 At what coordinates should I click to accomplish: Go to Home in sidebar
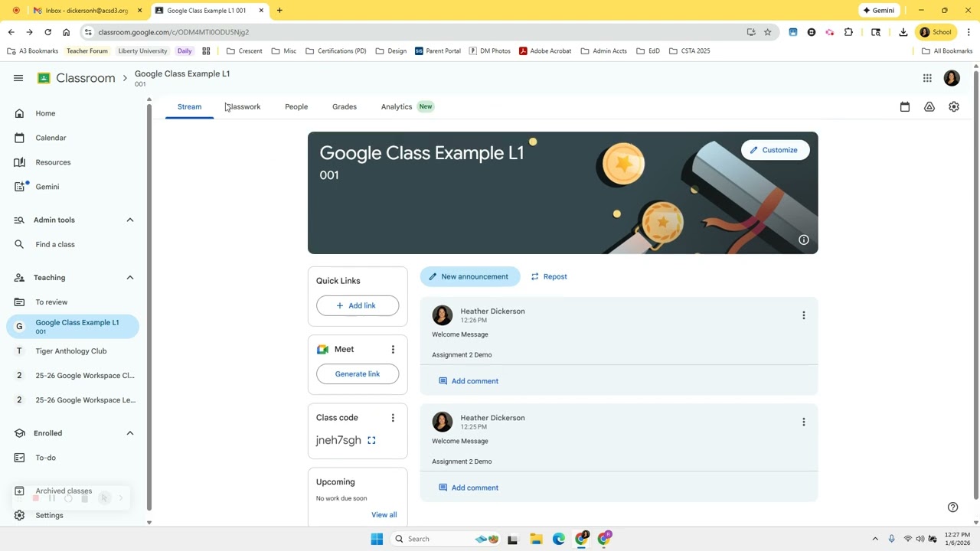[x=73, y=113]
